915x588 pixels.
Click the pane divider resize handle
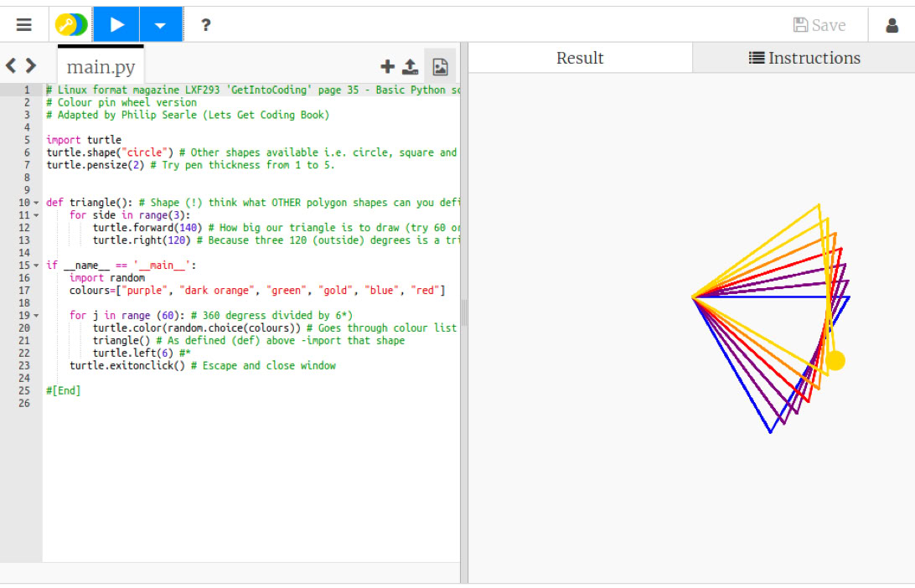(x=464, y=312)
